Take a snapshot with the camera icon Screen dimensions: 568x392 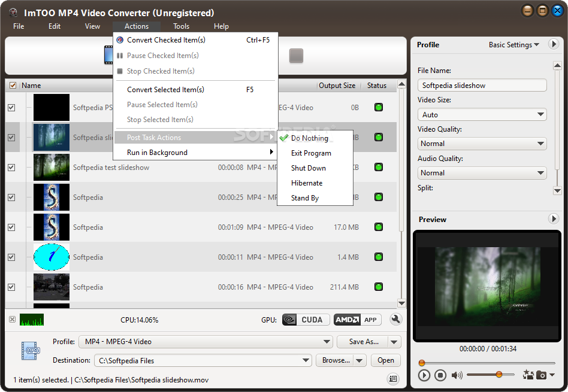(541, 375)
